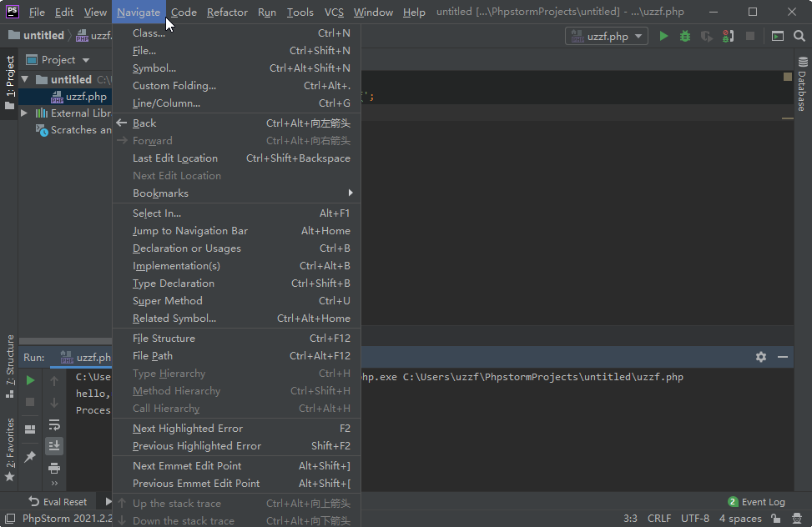Click Eval Reset in the bottom bar
Image resolution: width=812 pixels, height=527 pixels.
click(58, 502)
